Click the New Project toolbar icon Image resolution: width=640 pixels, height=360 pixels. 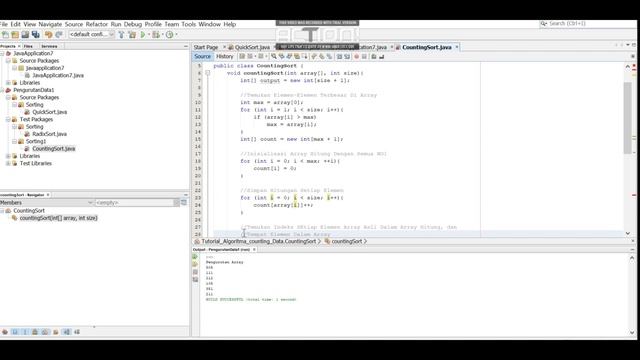[x=15, y=35]
